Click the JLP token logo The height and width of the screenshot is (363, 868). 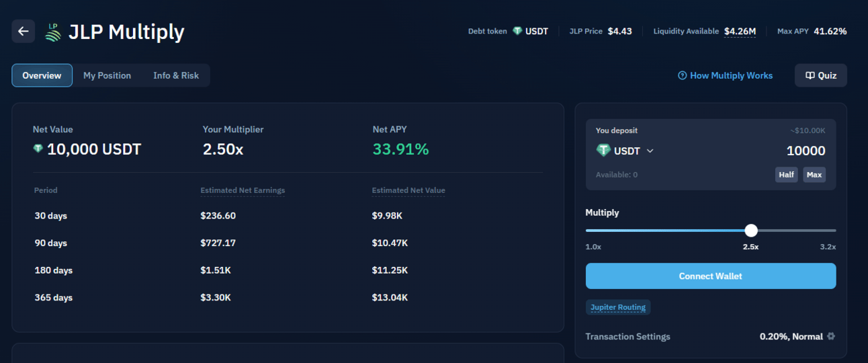(53, 32)
